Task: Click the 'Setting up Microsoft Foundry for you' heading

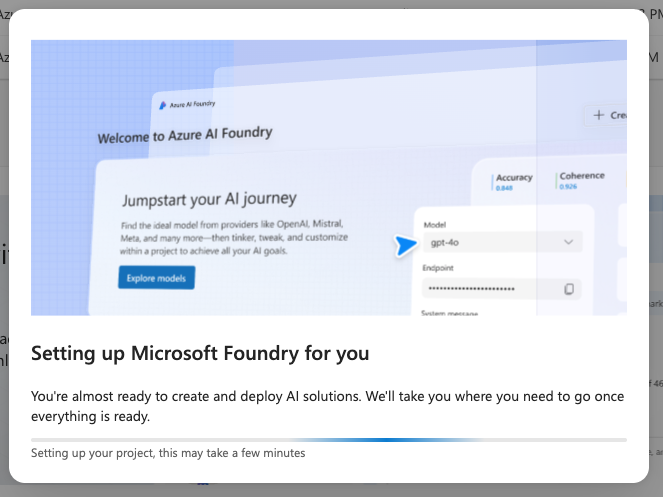Action: (x=200, y=353)
